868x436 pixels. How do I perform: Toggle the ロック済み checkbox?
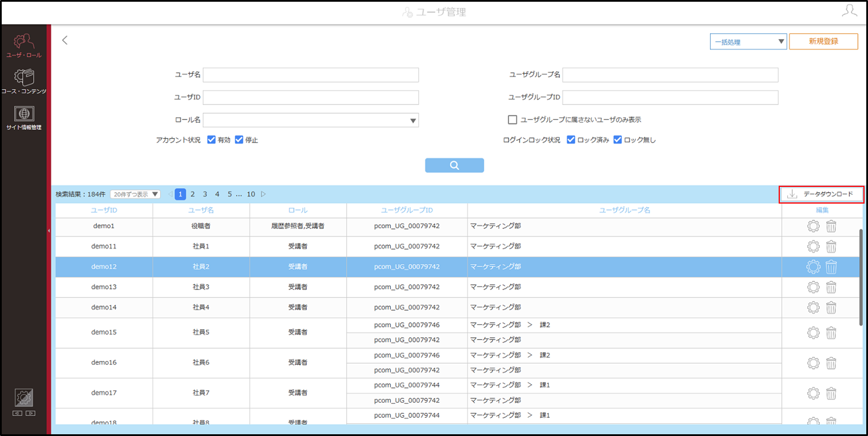(571, 140)
